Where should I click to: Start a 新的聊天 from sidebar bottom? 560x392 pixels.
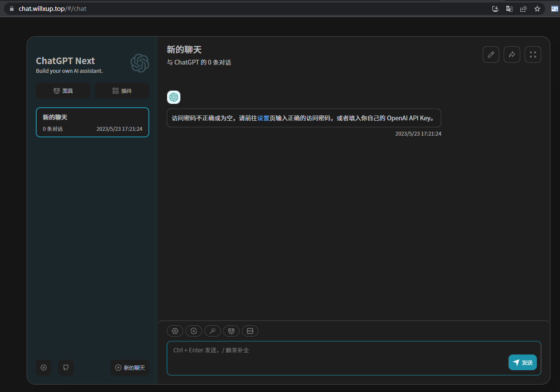coord(130,368)
